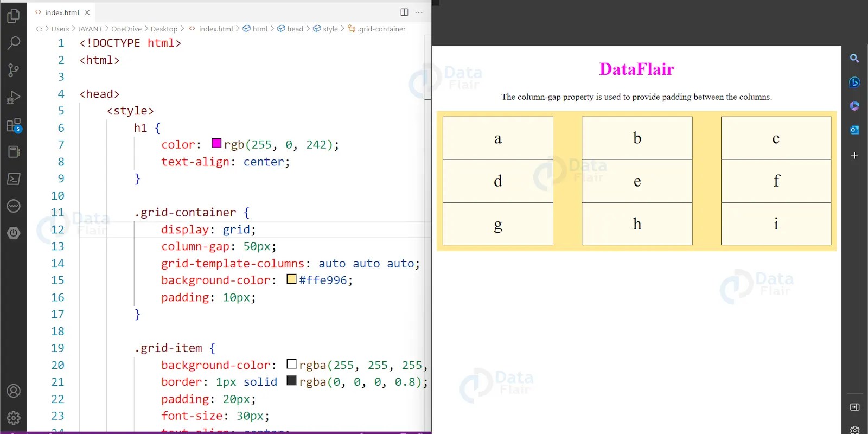
Task: Split the editor to the right
Action: click(404, 12)
